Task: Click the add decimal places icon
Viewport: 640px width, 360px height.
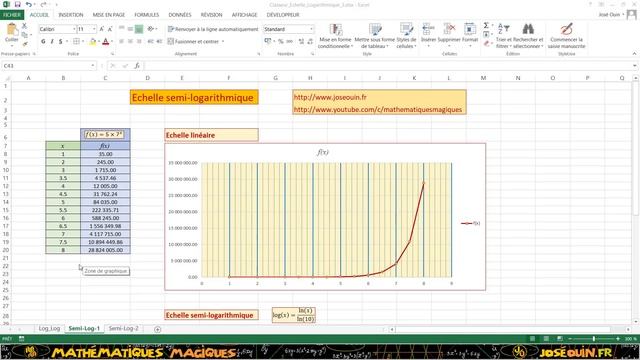Action: click(x=302, y=41)
